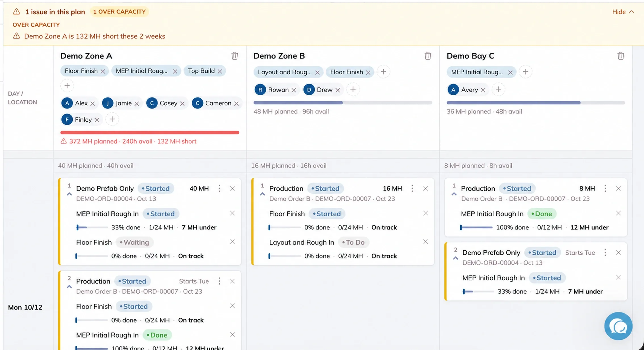The width and height of the screenshot is (644, 350).
Task: Remove Jamie from Demo Zone A
Action: (x=137, y=104)
